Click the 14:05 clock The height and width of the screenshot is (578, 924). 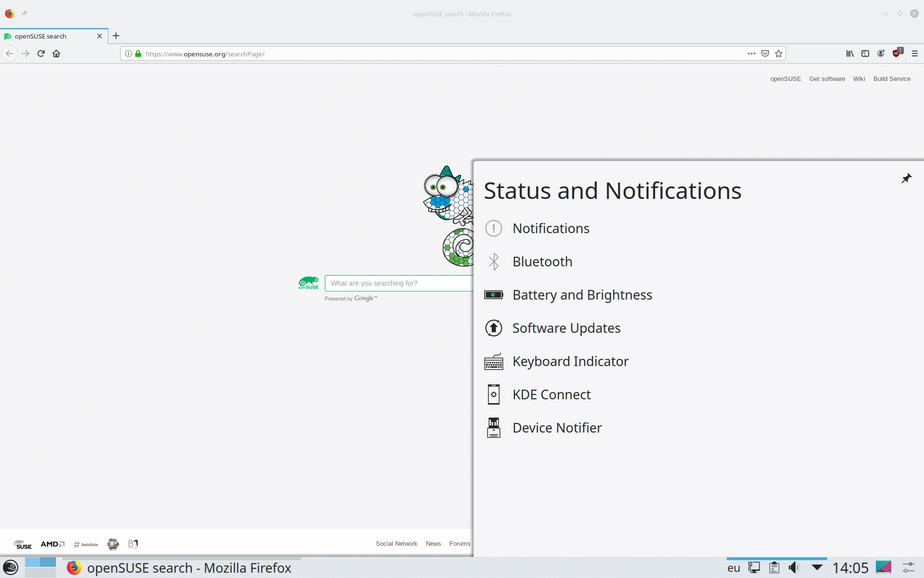coord(850,568)
